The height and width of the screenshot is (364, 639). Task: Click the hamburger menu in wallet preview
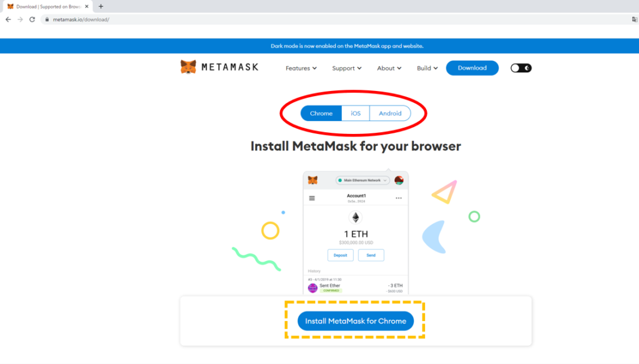click(312, 198)
